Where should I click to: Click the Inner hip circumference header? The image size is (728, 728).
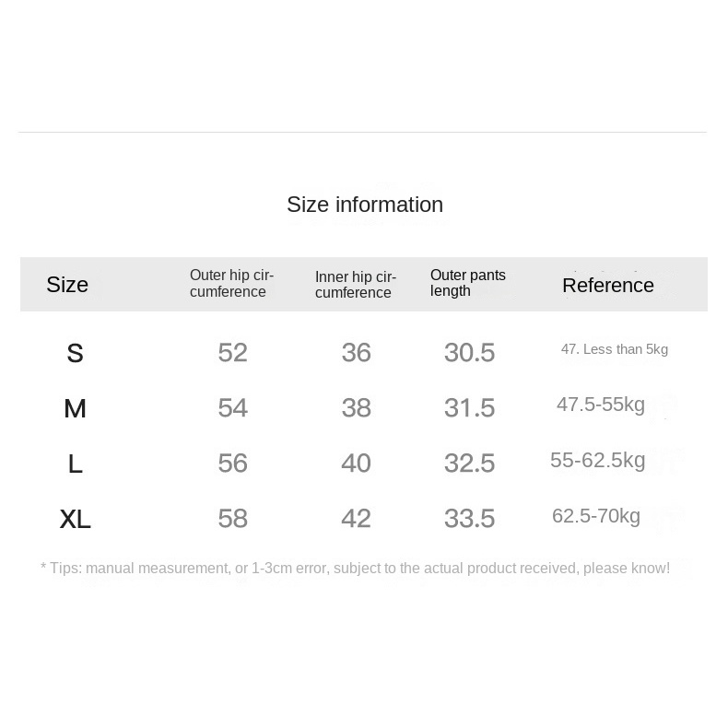(356, 285)
